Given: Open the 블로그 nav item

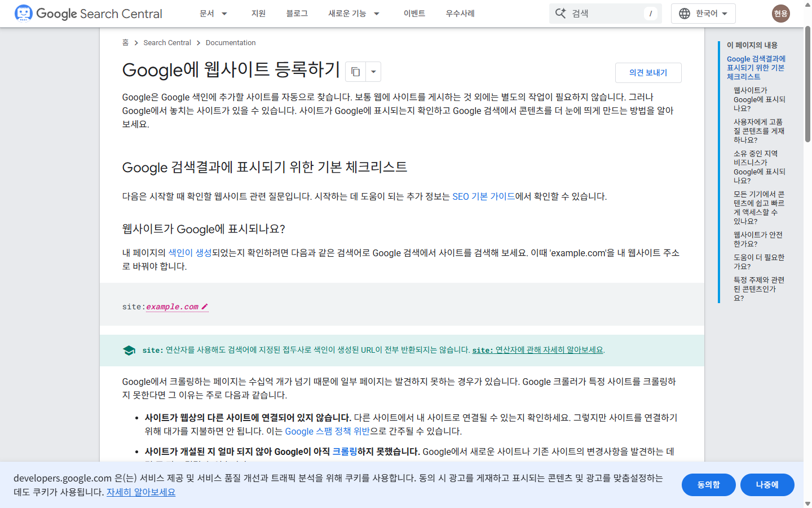Looking at the screenshot, I should (x=297, y=14).
